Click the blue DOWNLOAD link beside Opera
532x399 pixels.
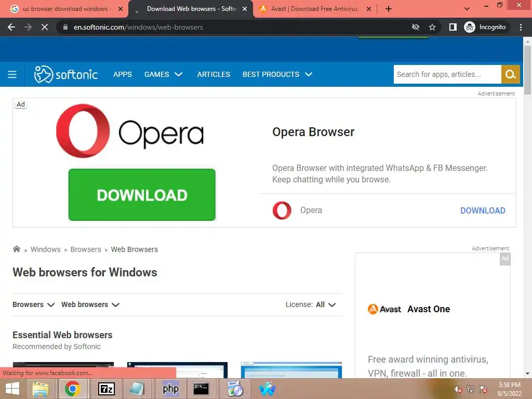[483, 210]
